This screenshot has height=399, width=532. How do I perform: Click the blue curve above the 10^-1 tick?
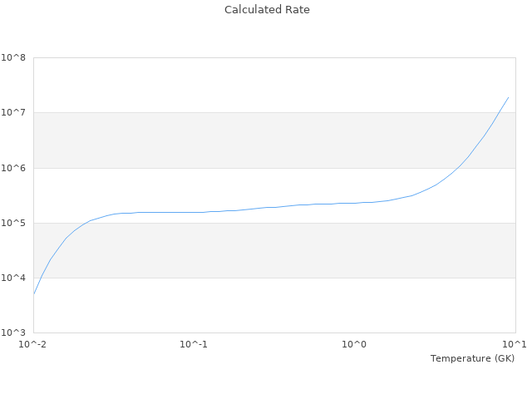[x=194, y=212]
